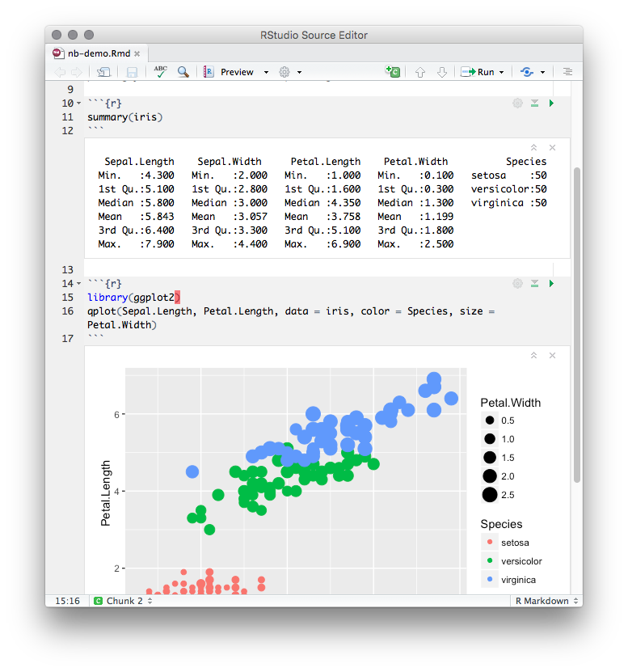The image size is (628, 672).
Task: Open the R Markdown file type selector
Action: click(546, 601)
